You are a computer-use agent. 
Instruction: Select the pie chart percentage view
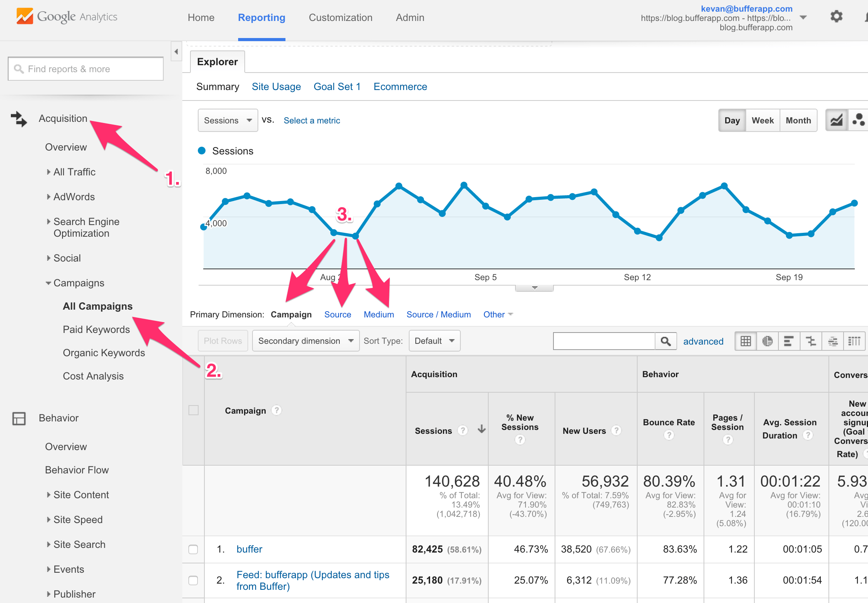pyautogui.click(x=767, y=341)
